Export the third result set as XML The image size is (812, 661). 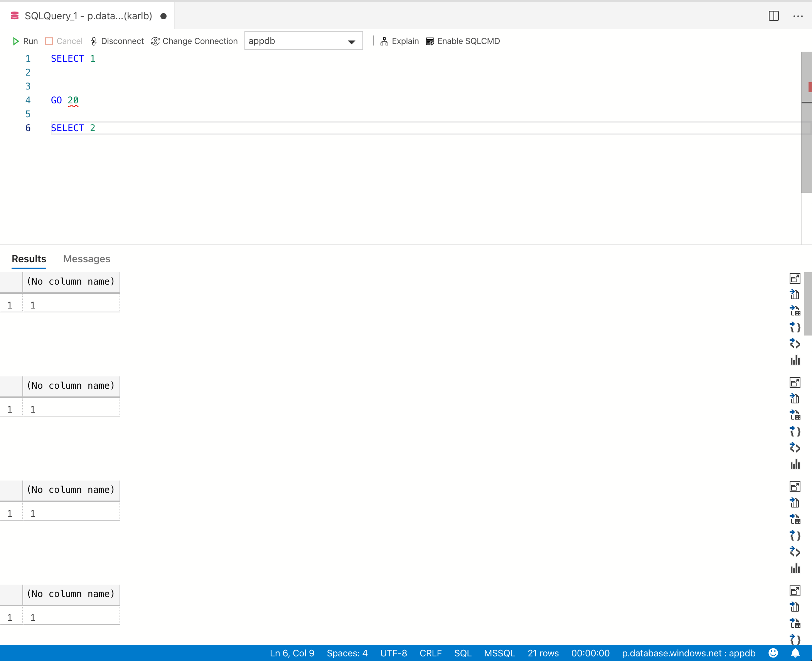(795, 552)
